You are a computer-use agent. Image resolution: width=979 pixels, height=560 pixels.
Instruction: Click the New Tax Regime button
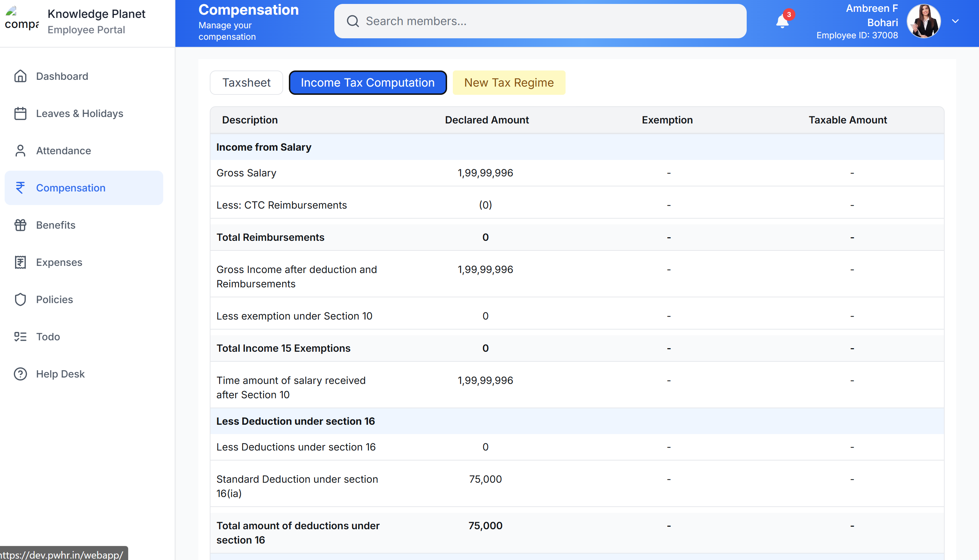[x=509, y=82]
